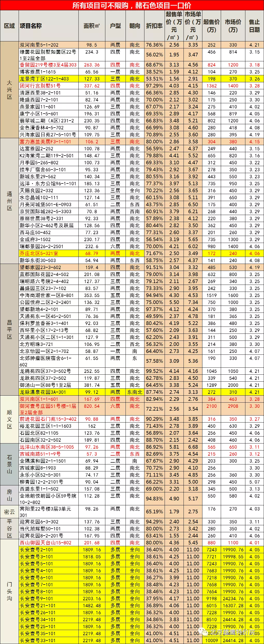Viewport: 264px width, 644px height.
Task: Click the 石景山 region cell
Action: coord(9,464)
